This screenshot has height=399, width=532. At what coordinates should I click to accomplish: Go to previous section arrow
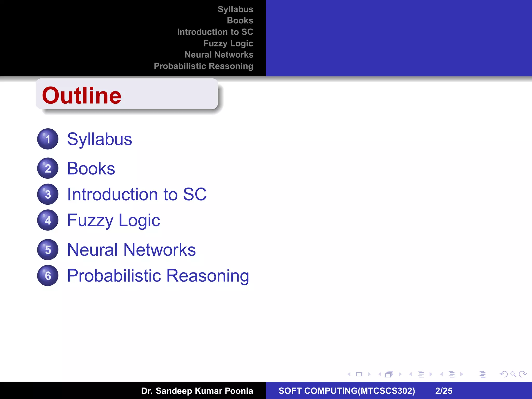tap(441, 374)
